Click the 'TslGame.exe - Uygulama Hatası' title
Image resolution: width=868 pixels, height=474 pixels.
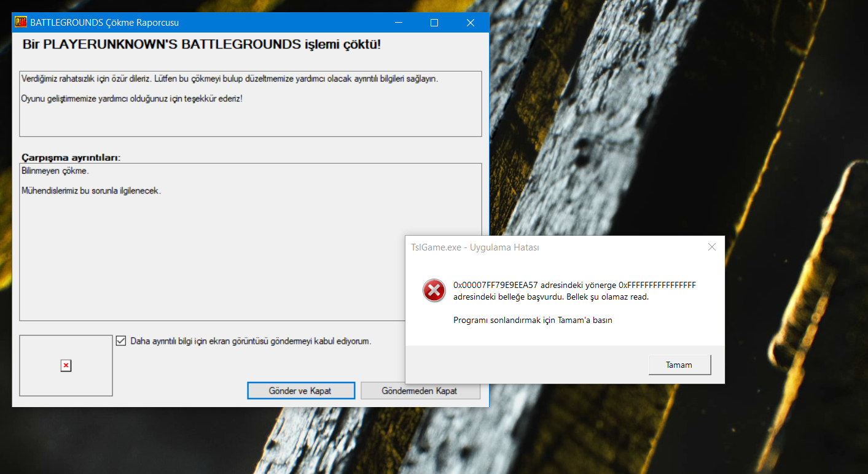pos(475,247)
